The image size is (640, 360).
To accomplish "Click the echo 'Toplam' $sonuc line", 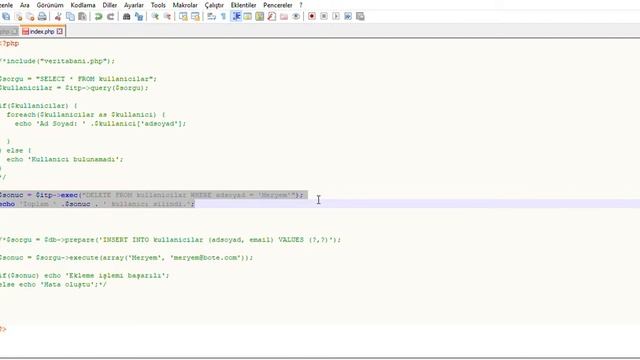I will click(x=97, y=204).
